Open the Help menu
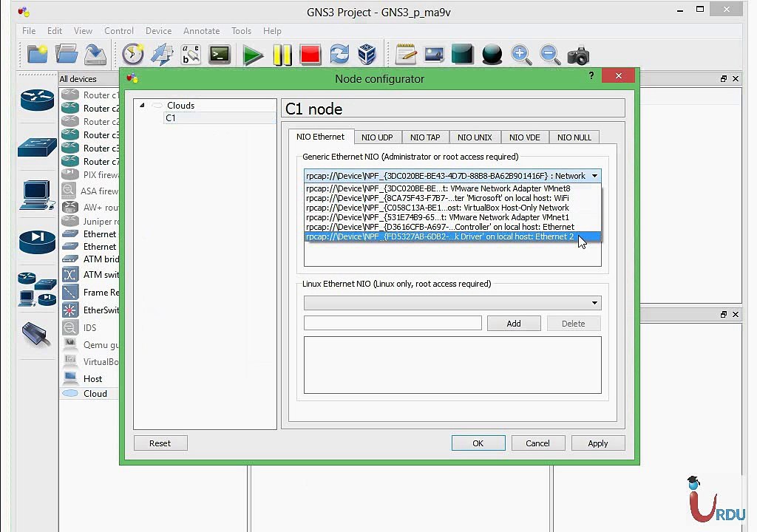 pyautogui.click(x=272, y=31)
